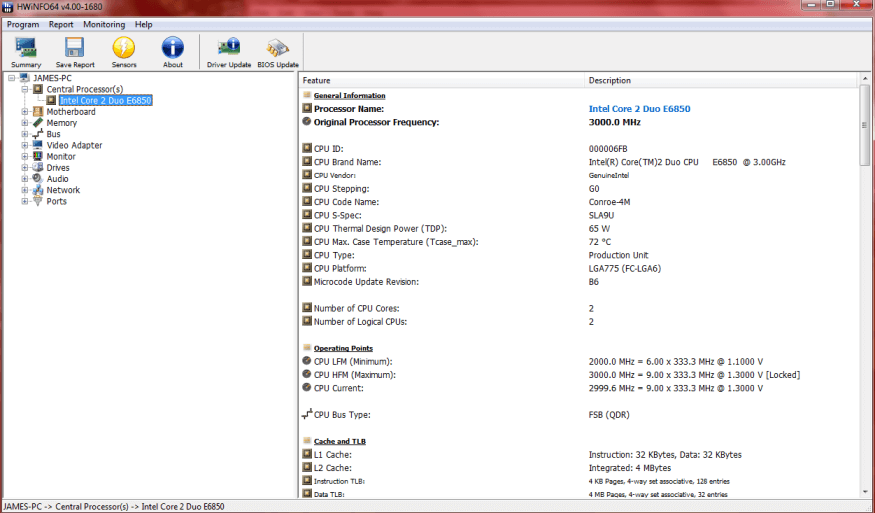Open the Program menu
Screen dimensions: 875x513
click(x=23, y=25)
